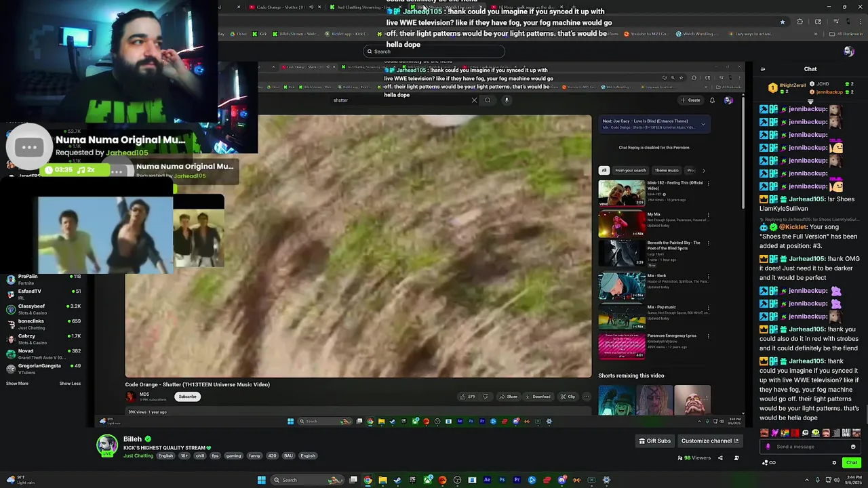Open Classybeef channel in sidebar
868x488 pixels.
tap(44, 309)
